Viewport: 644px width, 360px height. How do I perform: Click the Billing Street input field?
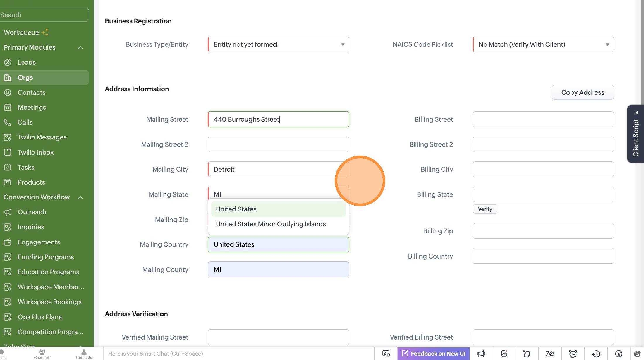[543, 119]
